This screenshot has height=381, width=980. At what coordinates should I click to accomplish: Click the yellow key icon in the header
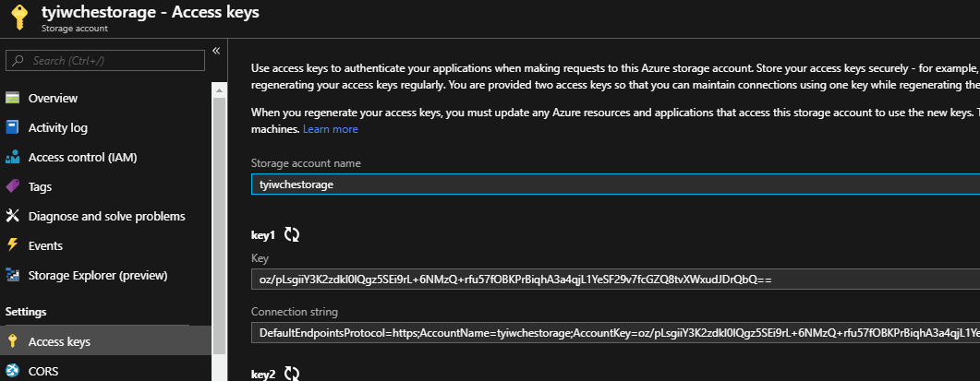pyautogui.click(x=19, y=18)
